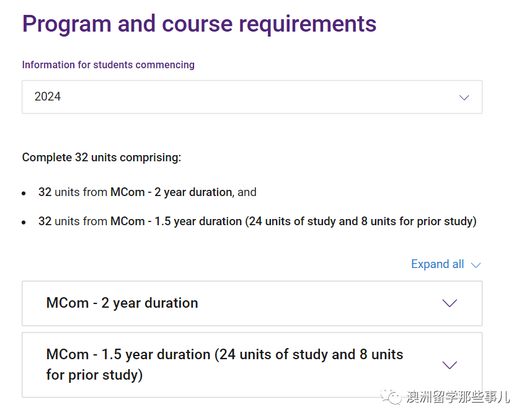Click the chevron arrow in the 2024 year dropdown
The image size is (527, 420).
click(464, 97)
